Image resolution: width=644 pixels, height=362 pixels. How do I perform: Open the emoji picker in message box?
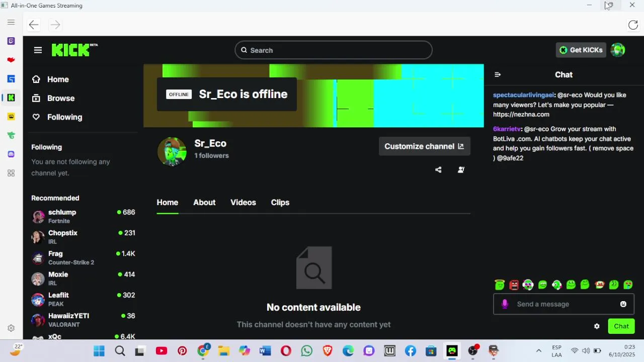623,304
